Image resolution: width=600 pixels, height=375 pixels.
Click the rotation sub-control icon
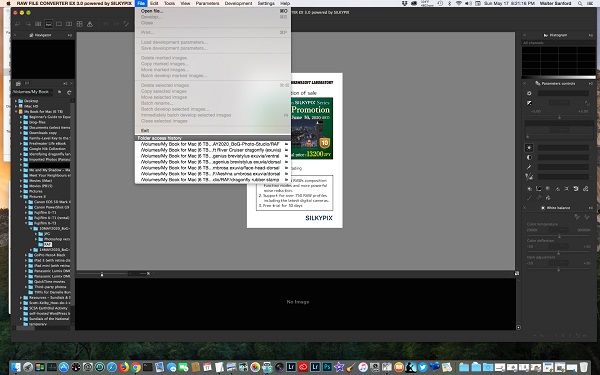point(576,189)
